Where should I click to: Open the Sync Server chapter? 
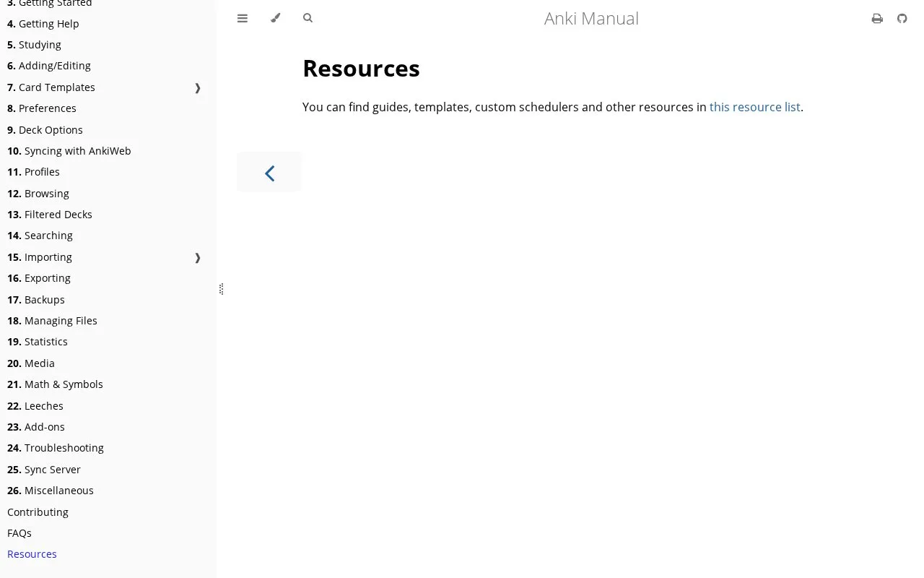(x=44, y=470)
